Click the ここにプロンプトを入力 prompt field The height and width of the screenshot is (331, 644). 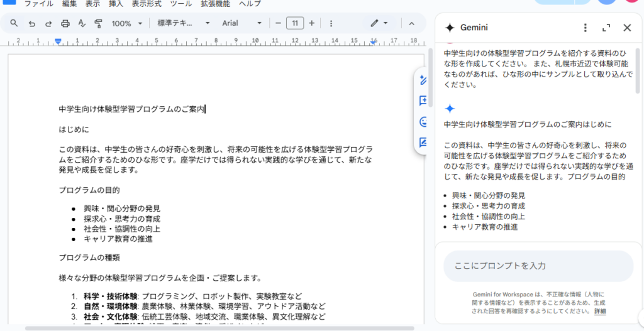(538, 266)
